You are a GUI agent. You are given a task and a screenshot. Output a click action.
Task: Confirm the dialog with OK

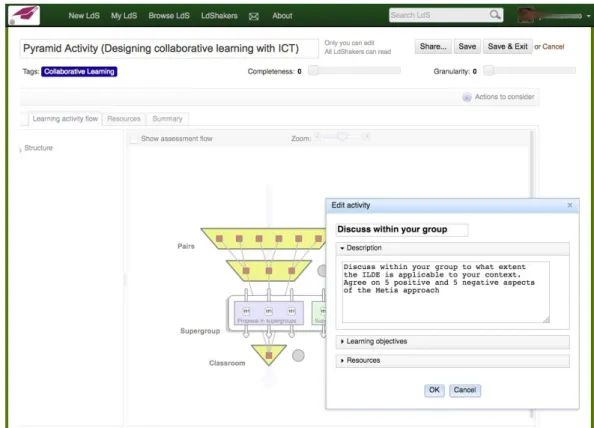434,390
